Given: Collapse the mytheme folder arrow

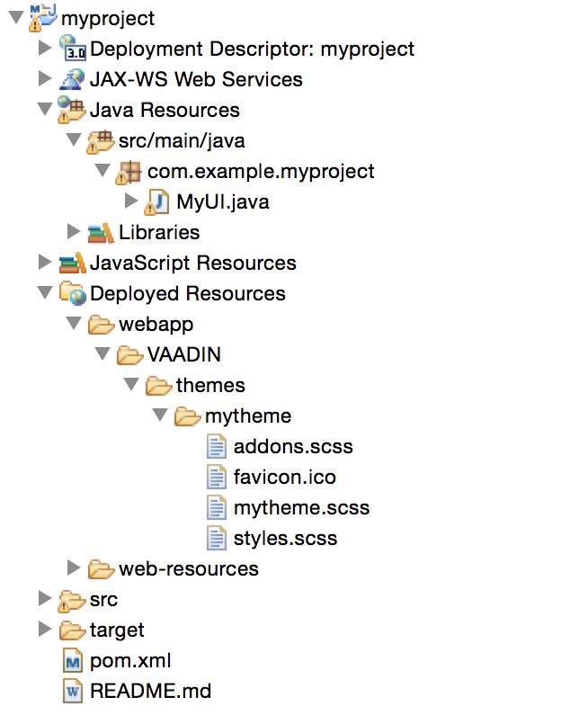Looking at the screenshot, I should click(160, 416).
